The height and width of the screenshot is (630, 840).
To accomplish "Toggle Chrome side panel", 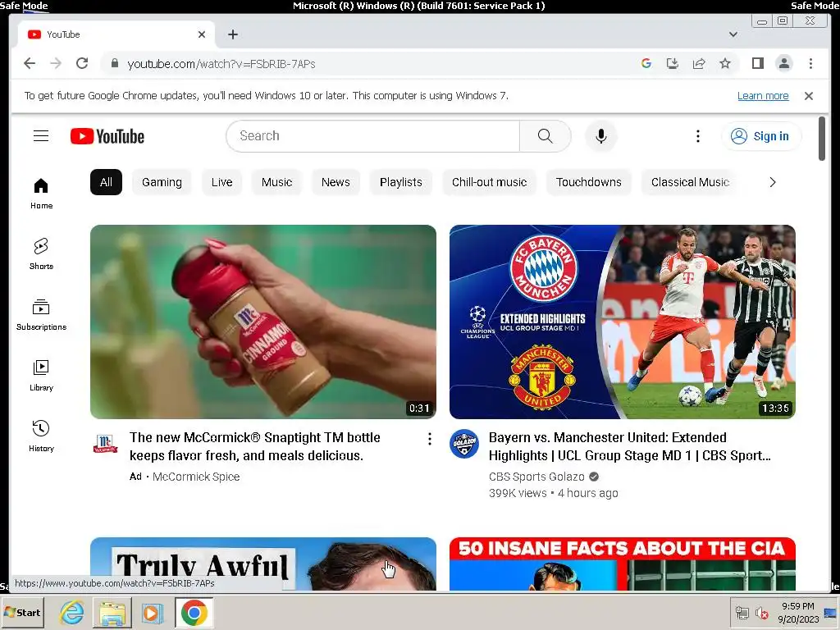I will point(757,63).
